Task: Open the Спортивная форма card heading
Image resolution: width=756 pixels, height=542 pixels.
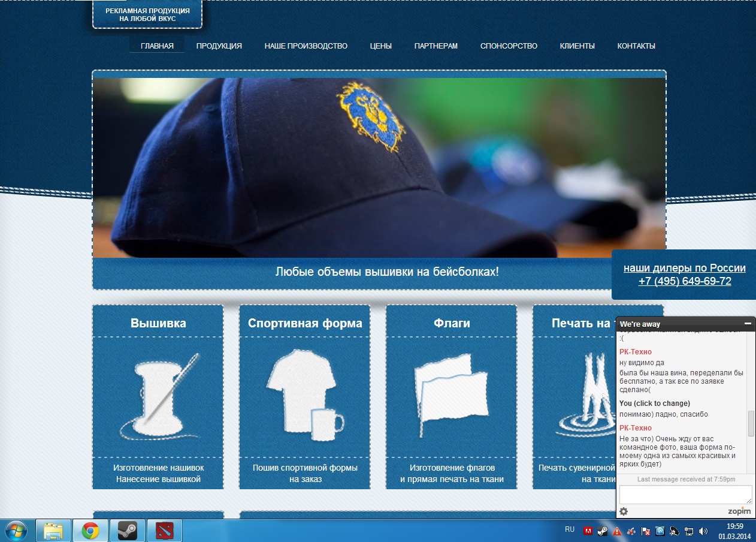Action: (305, 323)
